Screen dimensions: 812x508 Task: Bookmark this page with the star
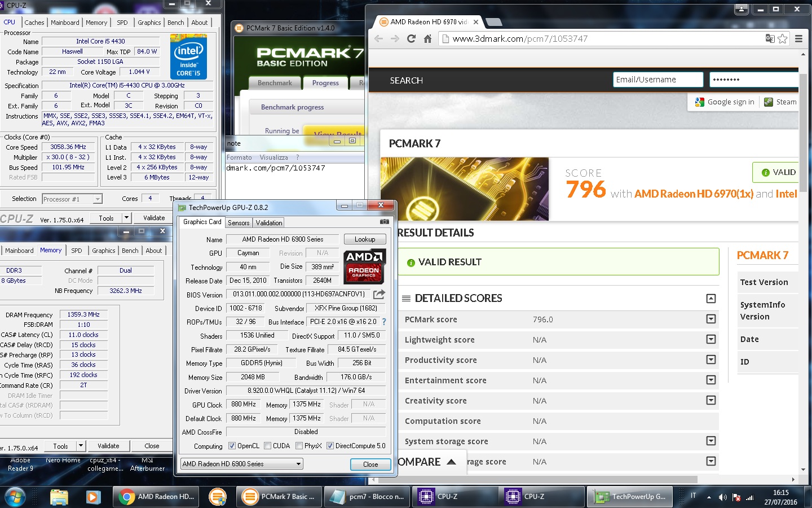[782, 38]
